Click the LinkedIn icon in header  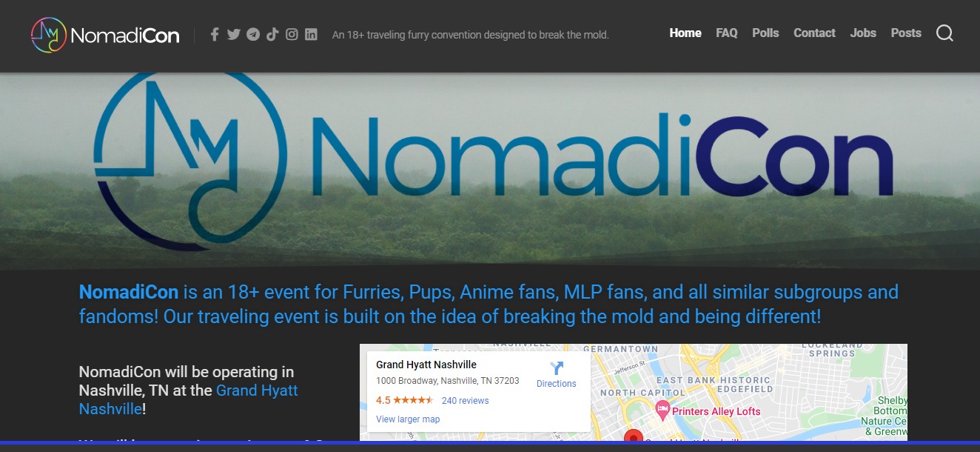pos(311,34)
